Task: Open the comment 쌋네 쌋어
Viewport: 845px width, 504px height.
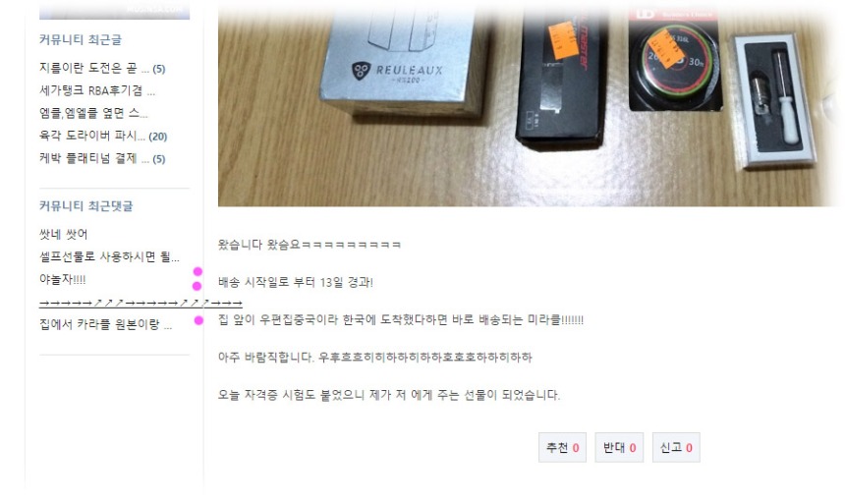Action: 63,234
